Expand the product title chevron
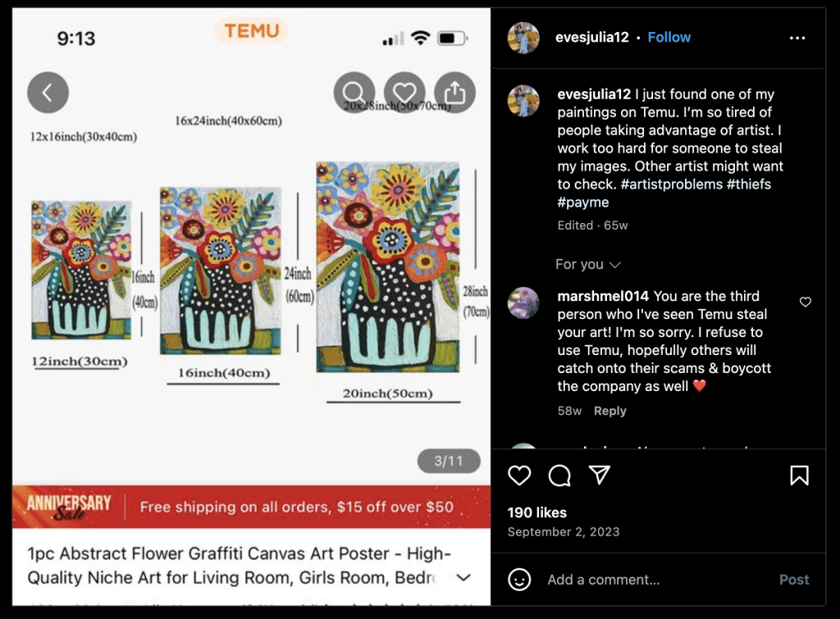 [463, 578]
